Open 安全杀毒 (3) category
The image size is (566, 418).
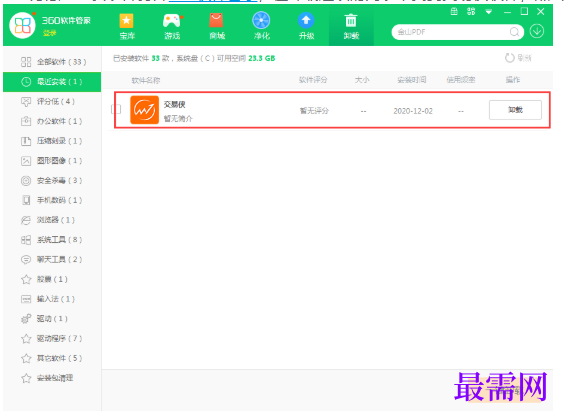click(x=52, y=180)
